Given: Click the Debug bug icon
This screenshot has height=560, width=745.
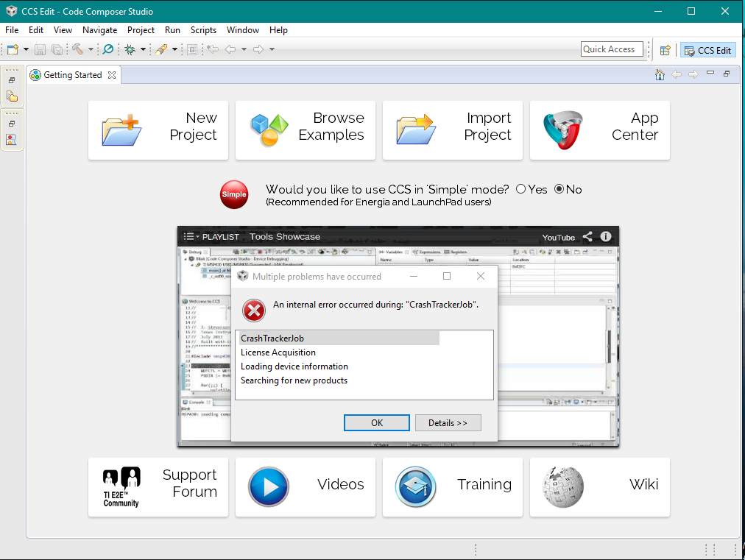Looking at the screenshot, I should 130,49.
